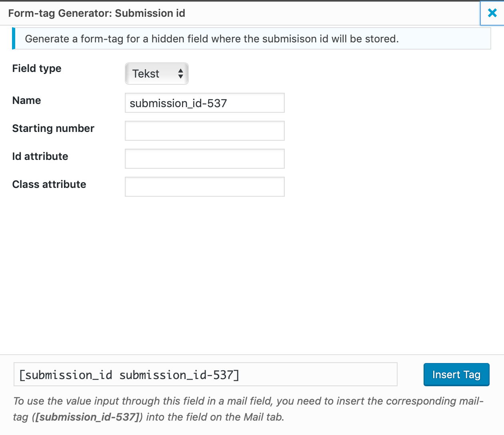Viewport: 504px width, 435px height.
Task: Click the blue info description text
Action: [x=212, y=39]
